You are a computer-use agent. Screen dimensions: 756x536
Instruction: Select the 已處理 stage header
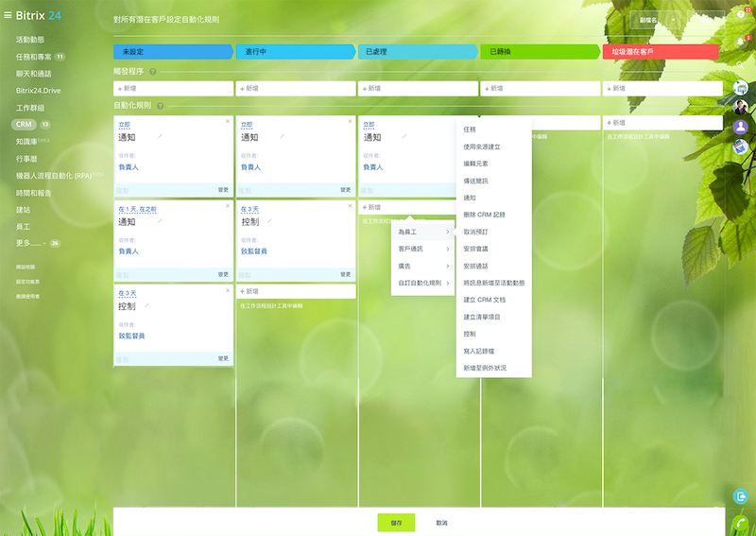(x=418, y=52)
